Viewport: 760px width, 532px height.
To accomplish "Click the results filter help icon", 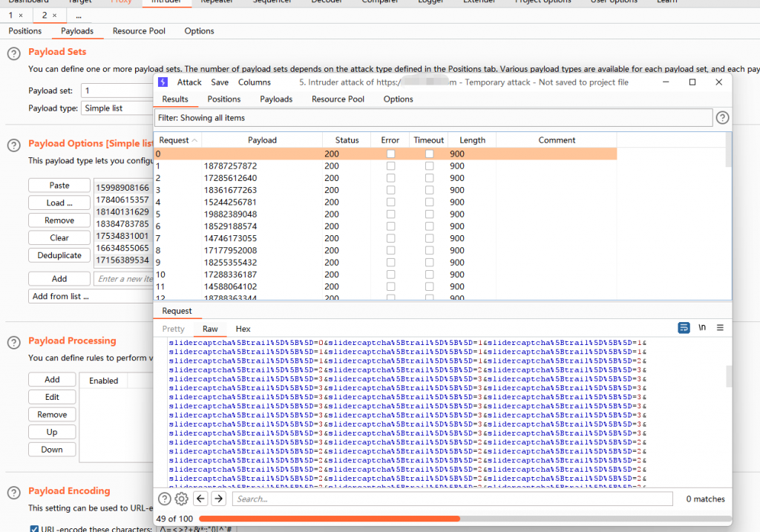I will (x=722, y=118).
